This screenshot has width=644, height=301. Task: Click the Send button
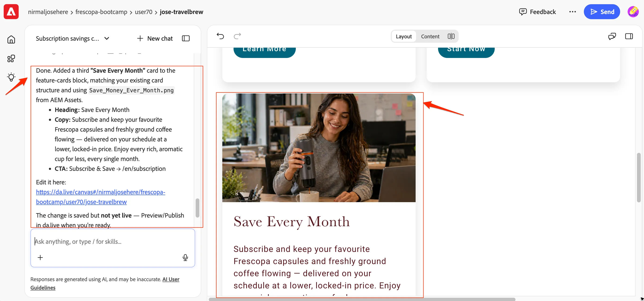602,12
